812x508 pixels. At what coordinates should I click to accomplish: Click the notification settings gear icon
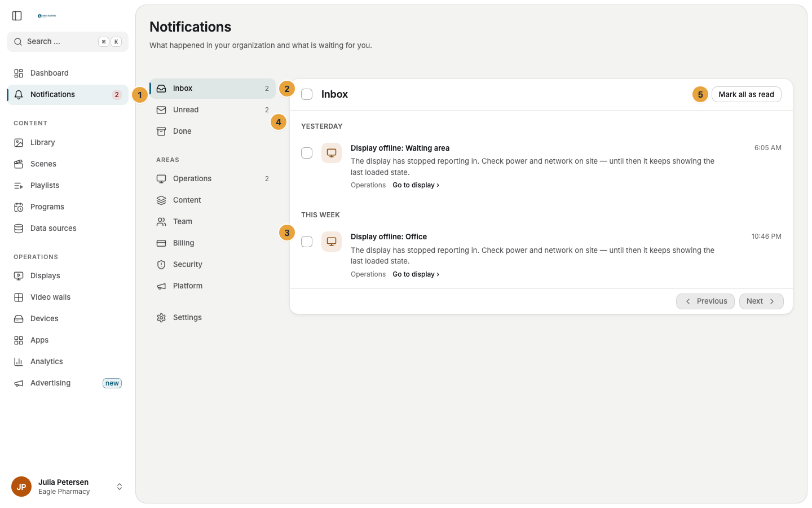point(161,318)
